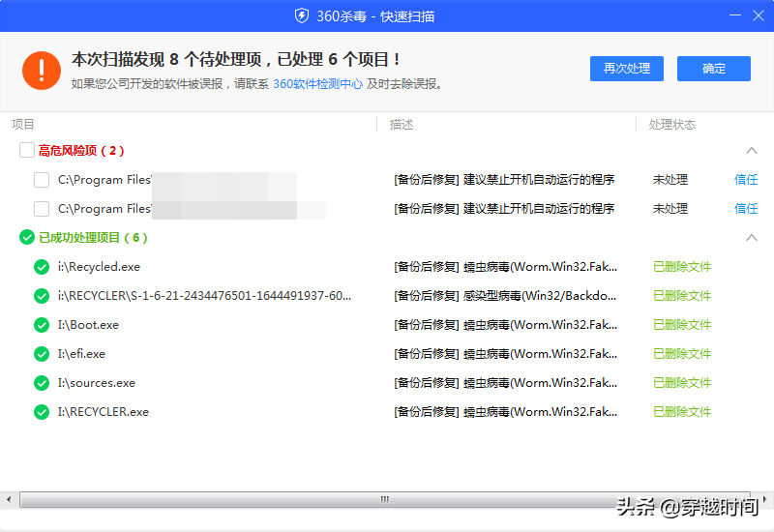Click 已删除文件 status of I:\Boot.exe

[x=682, y=325]
